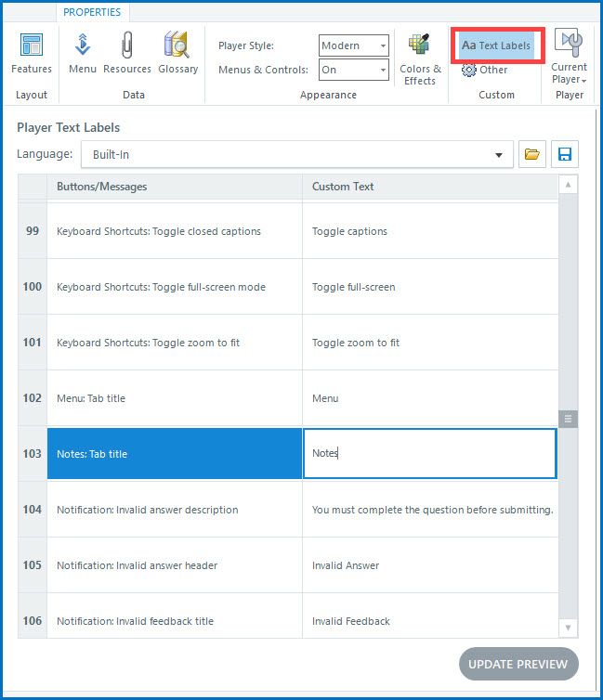Switch to the PROPERTIES tab
This screenshot has width=603, height=700.
click(92, 12)
